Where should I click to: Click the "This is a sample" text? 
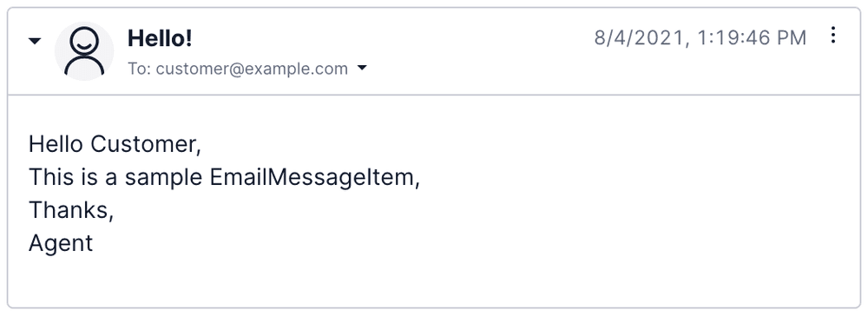click(x=117, y=177)
